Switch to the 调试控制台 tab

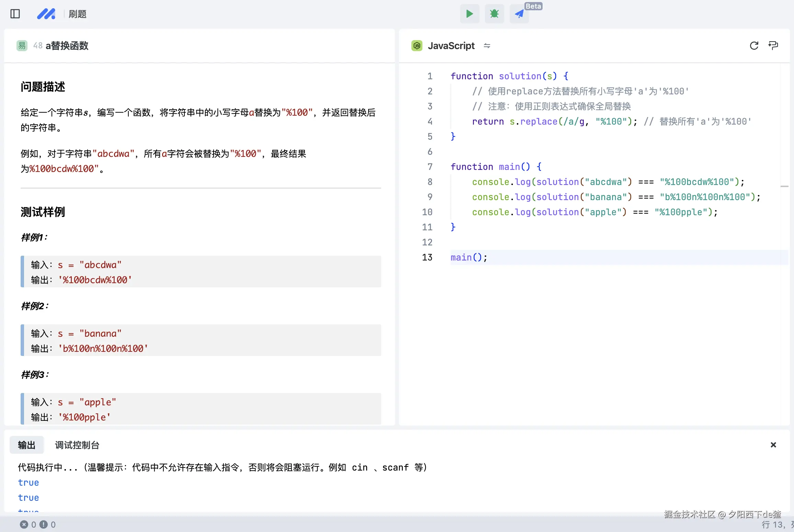[77, 445]
